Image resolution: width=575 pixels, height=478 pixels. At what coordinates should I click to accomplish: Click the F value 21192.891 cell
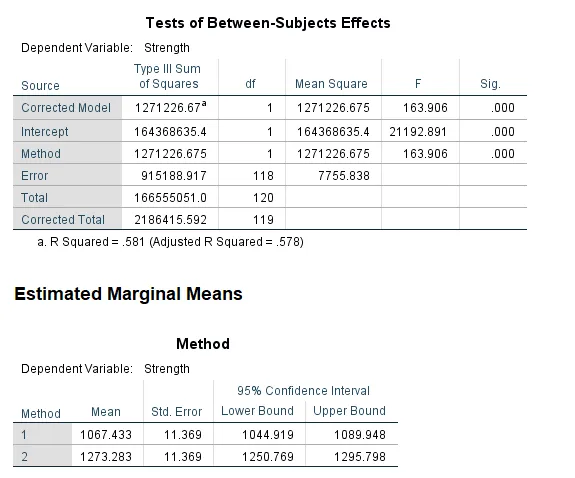(x=418, y=132)
